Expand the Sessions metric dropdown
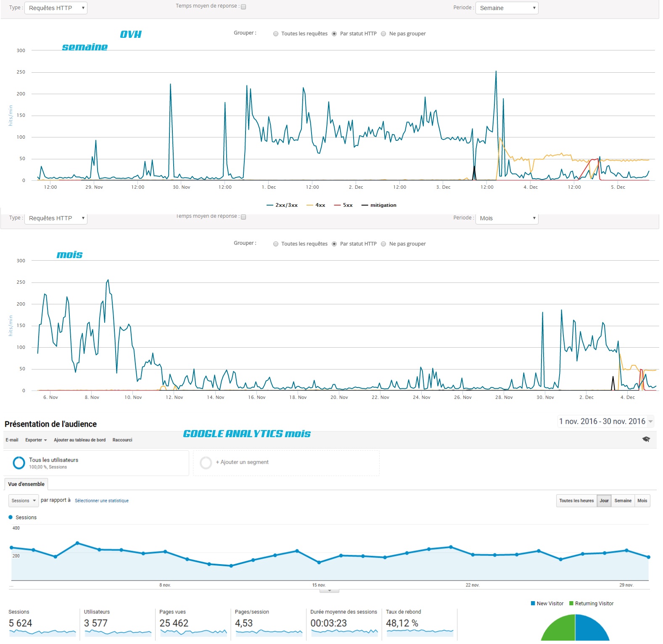The width and height of the screenshot is (663, 644). [24, 501]
